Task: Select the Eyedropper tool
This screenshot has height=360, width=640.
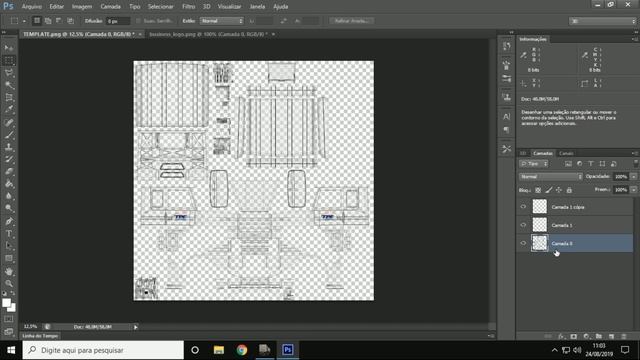Action: 9,109
